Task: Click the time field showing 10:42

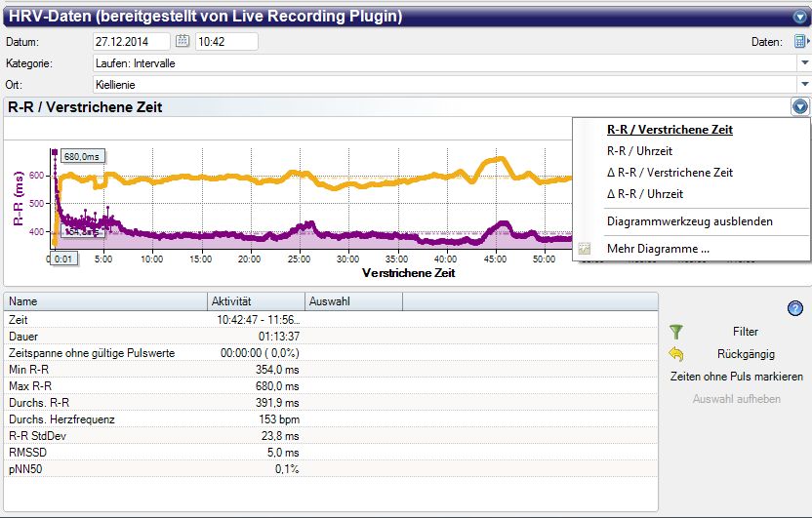Action: pos(225,41)
